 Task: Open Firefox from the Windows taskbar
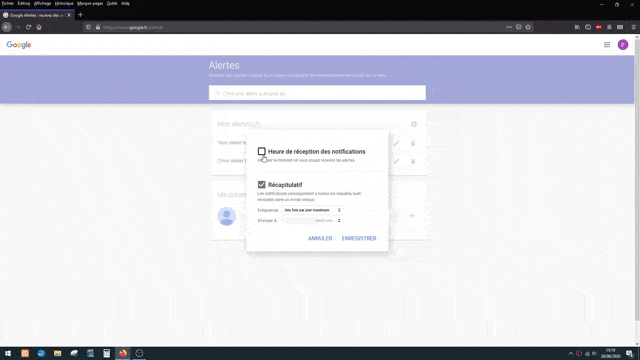[x=123, y=353]
